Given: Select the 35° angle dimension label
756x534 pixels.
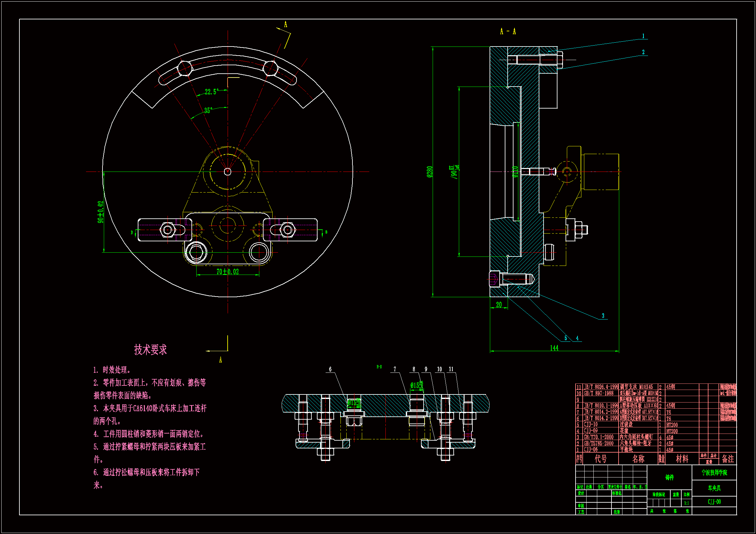Looking at the screenshot, I should [208, 110].
